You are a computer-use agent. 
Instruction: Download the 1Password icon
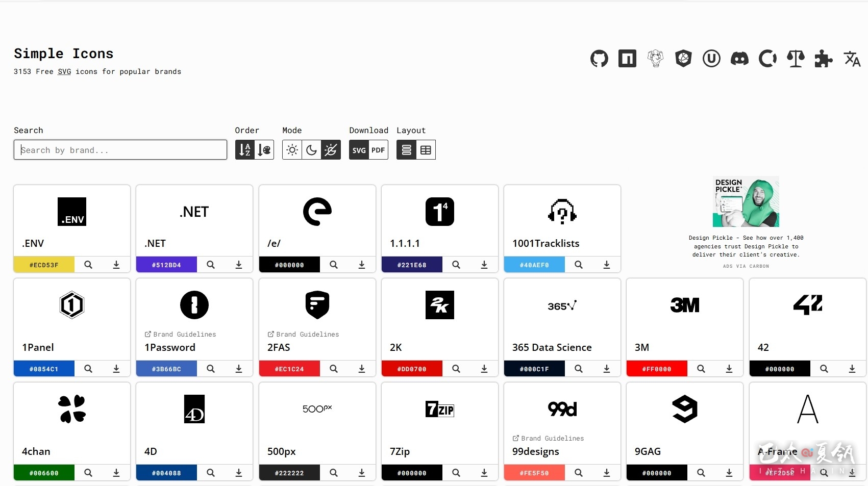pyautogui.click(x=239, y=369)
